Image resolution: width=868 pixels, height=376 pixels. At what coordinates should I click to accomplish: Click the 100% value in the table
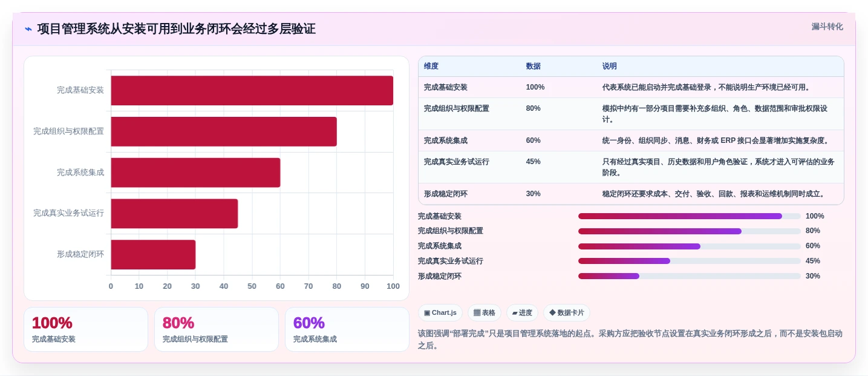pos(535,87)
